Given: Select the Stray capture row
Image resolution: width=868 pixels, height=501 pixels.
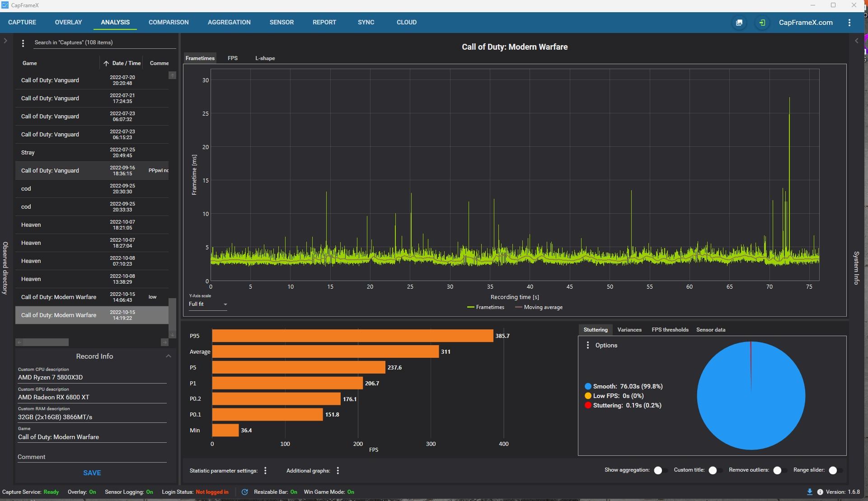Looking at the screenshot, I should click(92, 153).
